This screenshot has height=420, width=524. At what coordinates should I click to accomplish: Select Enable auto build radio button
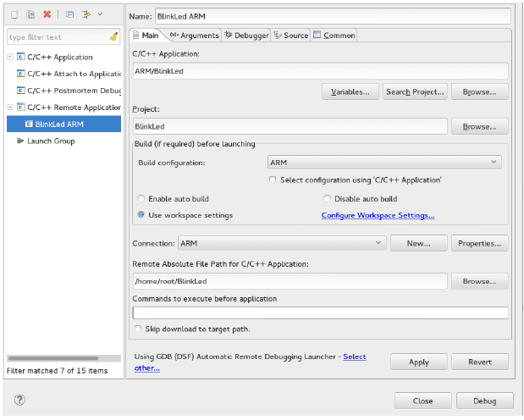coord(141,199)
